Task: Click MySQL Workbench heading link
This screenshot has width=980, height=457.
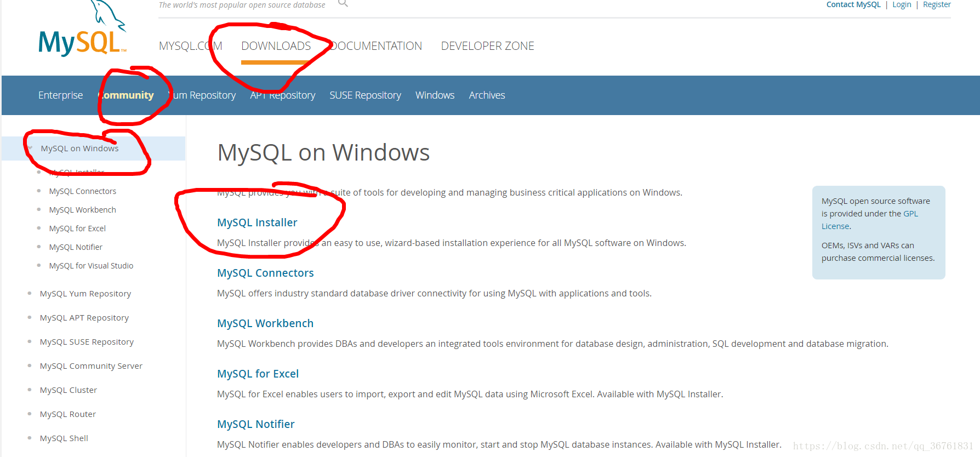Action: [x=265, y=323]
